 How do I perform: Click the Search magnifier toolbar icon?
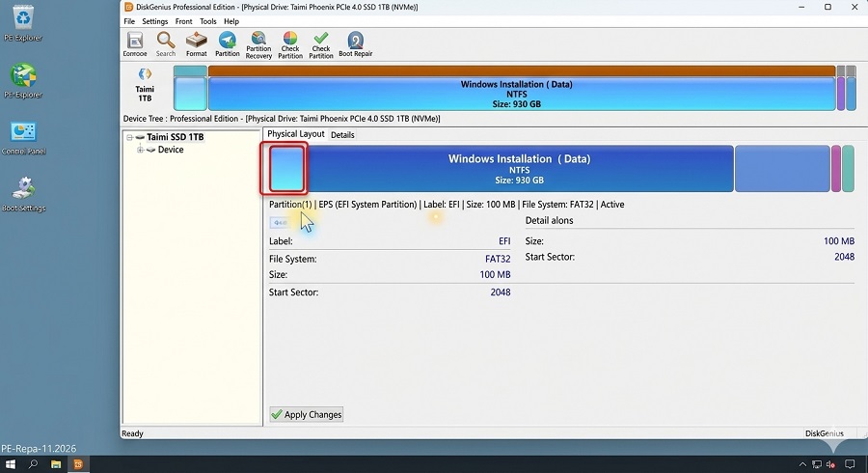click(x=166, y=43)
